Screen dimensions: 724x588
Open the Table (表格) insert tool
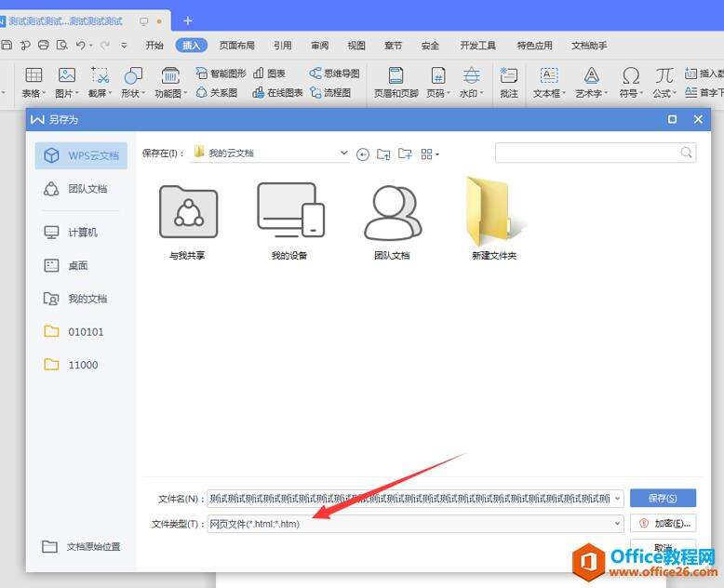coord(34,82)
